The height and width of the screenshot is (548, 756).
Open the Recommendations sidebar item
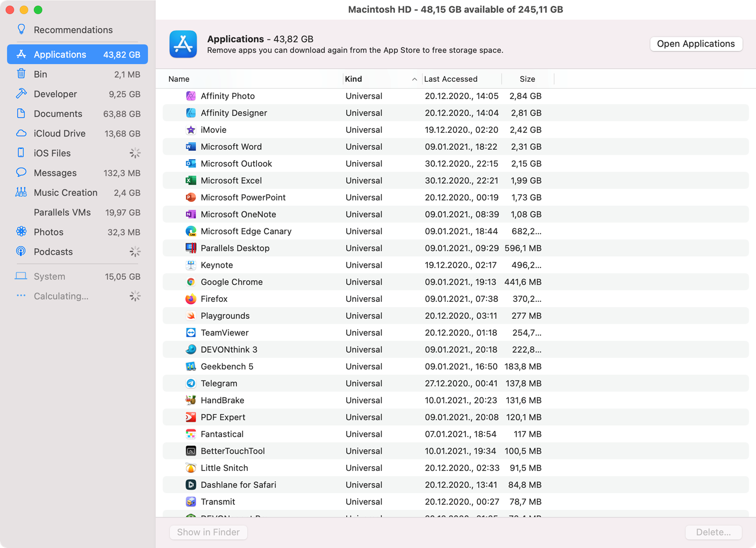[77, 30]
